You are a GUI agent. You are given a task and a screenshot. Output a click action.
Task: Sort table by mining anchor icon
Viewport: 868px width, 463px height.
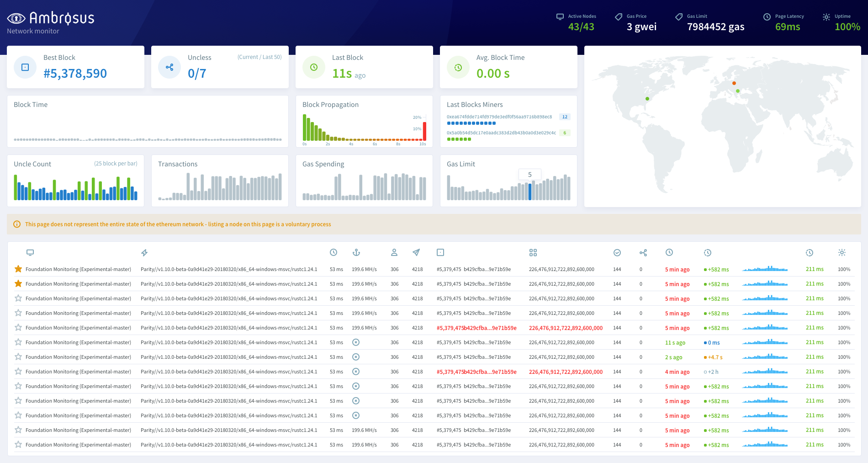click(x=356, y=252)
